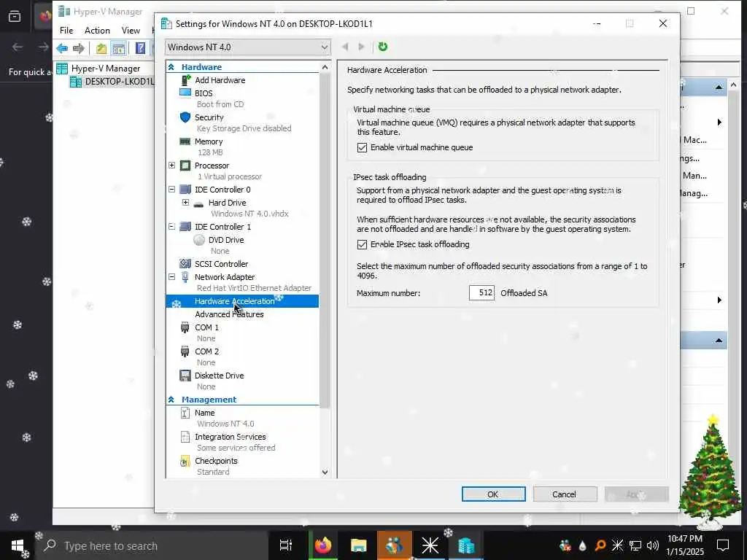The height and width of the screenshot is (560, 747).
Task: Click the Network Adapter icon
Action: point(185,276)
